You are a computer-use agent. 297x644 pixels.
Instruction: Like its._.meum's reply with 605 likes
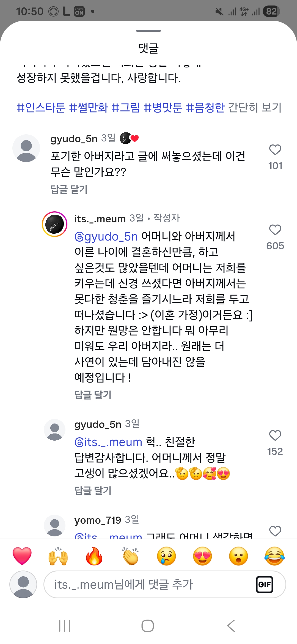tap(275, 230)
